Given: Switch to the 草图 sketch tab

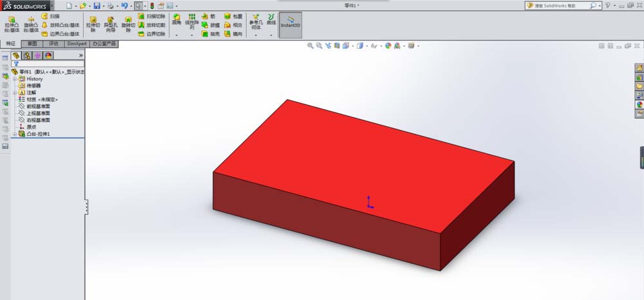Looking at the screenshot, I should pyautogui.click(x=32, y=44).
